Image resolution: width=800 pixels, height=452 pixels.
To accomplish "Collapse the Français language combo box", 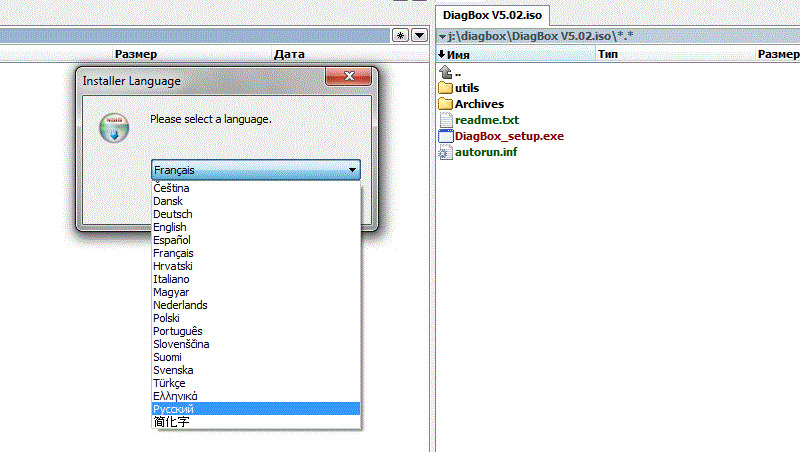I will (x=352, y=171).
